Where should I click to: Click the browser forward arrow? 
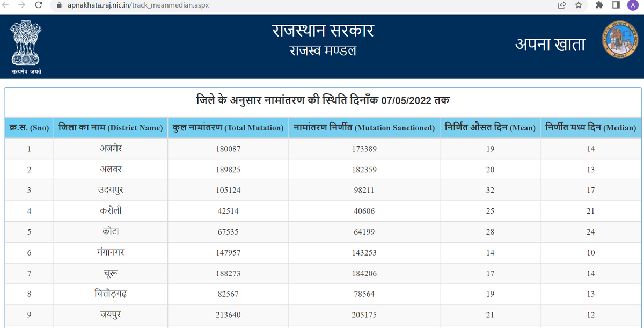point(21,5)
